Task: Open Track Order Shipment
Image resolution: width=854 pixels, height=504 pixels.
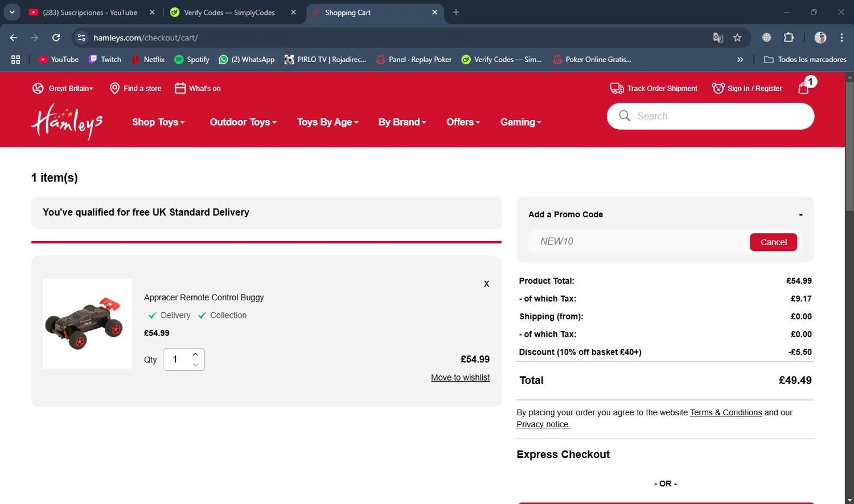Action: coord(654,88)
